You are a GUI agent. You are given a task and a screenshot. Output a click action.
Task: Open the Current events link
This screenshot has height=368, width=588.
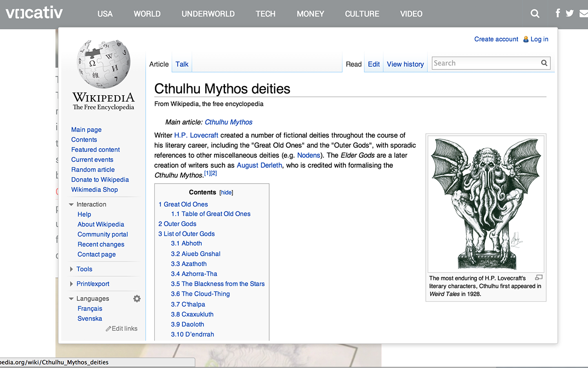(92, 160)
